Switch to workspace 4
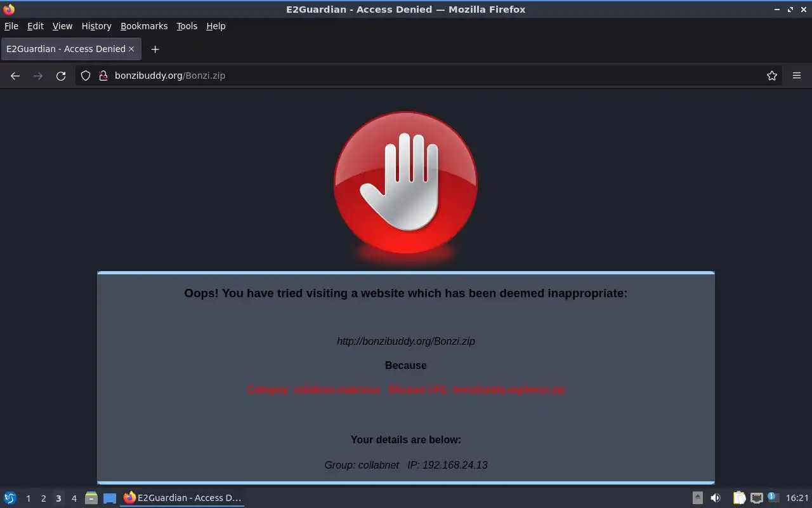This screenshot has height=508, width=812. [x=74, y=498]
